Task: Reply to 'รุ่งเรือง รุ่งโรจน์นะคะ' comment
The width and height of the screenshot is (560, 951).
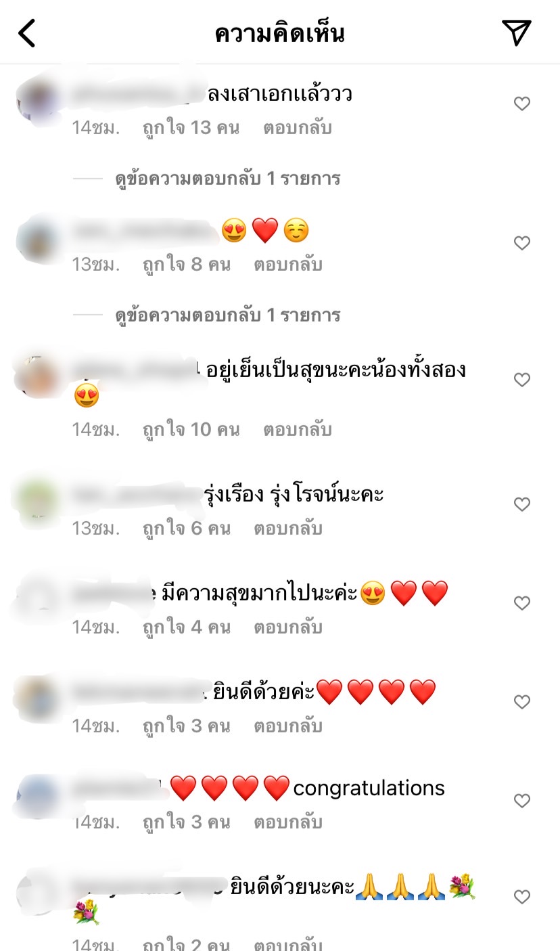Action: pyautogui.click(x=288, y=529)
